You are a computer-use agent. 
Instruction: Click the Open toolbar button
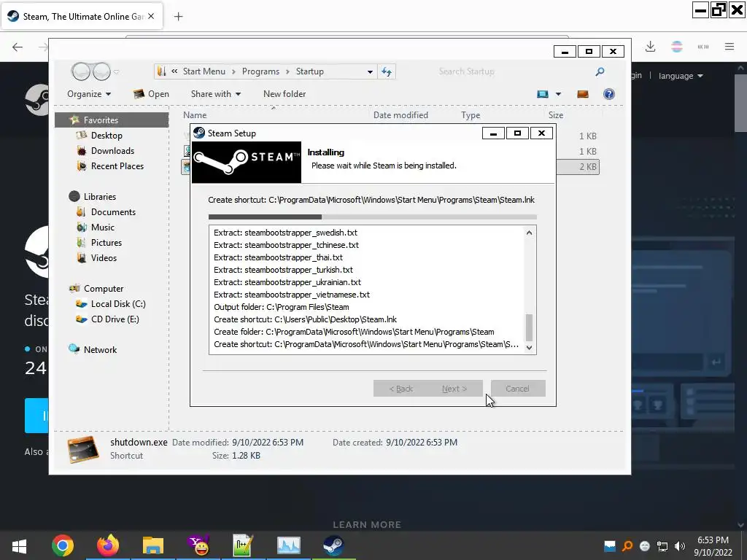151,94
